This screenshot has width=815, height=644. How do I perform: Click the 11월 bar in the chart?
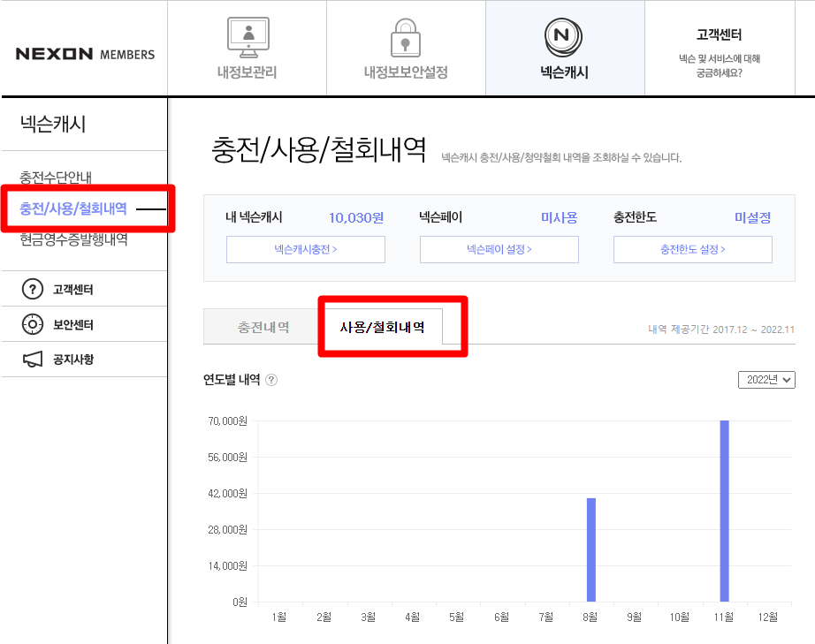coord(724,511)
